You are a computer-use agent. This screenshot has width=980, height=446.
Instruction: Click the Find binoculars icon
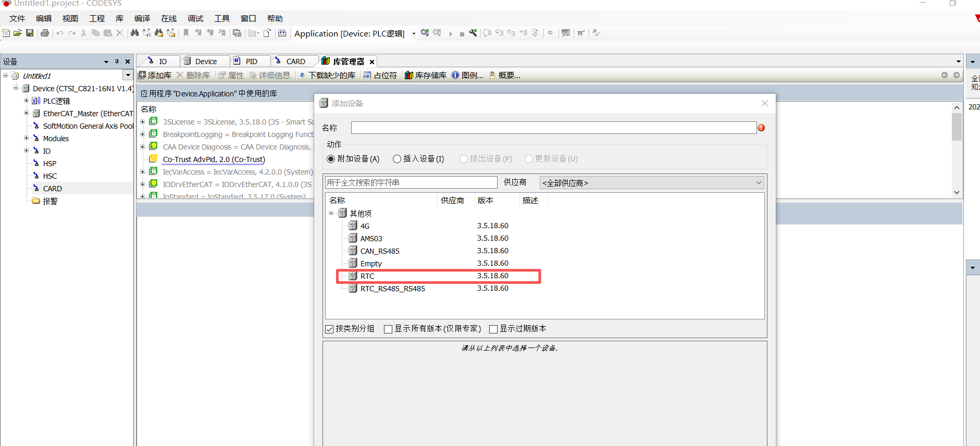point(134,33)
